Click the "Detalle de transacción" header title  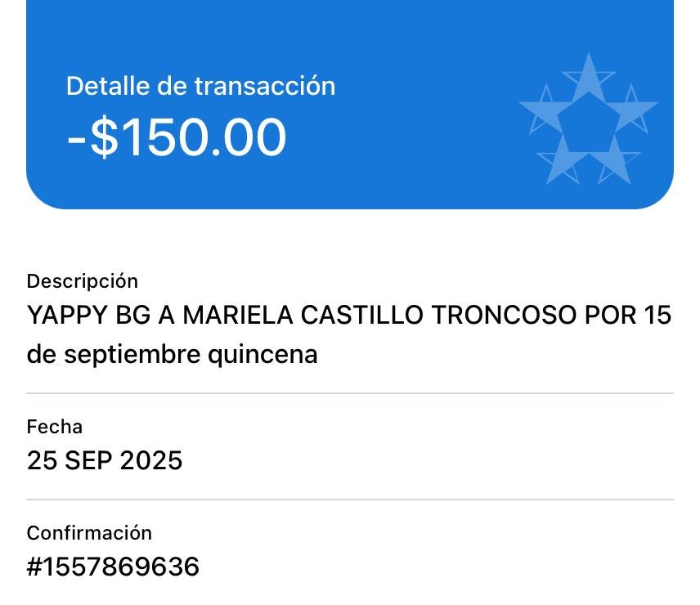click(x=200, y=86)
